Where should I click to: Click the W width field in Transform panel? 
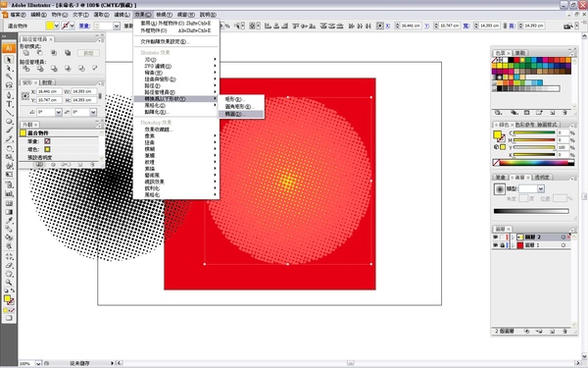[x=84, y=91]
